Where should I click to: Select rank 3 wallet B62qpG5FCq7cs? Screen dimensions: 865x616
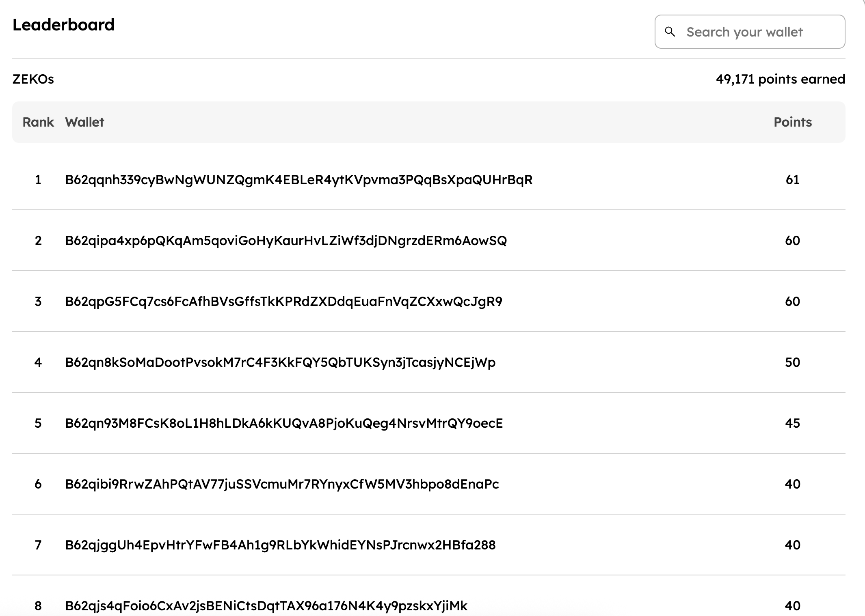tap(283, 302)
